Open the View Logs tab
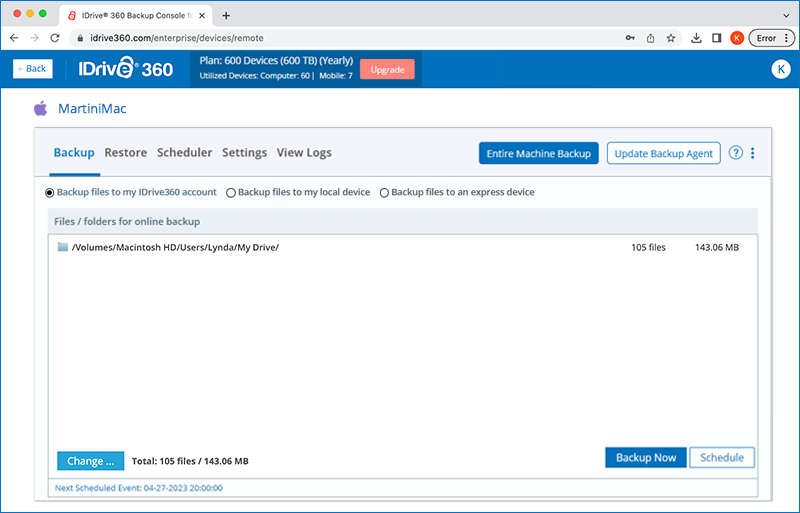 304,153
